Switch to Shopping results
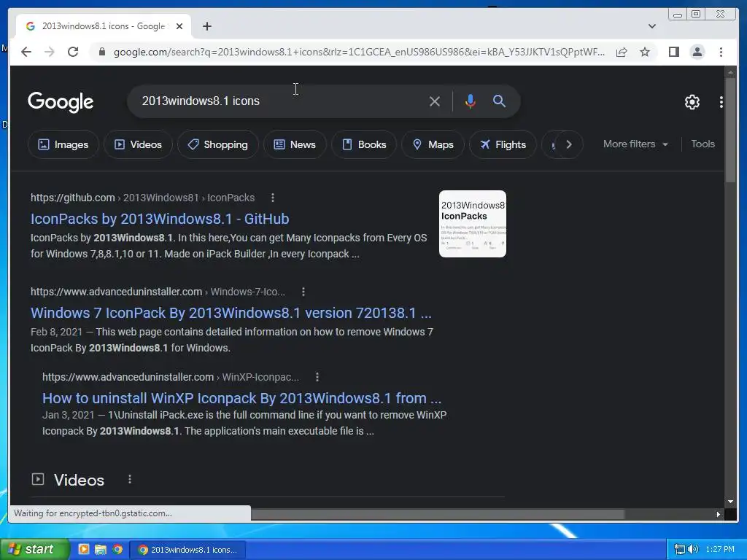 (x=217, y=144)
